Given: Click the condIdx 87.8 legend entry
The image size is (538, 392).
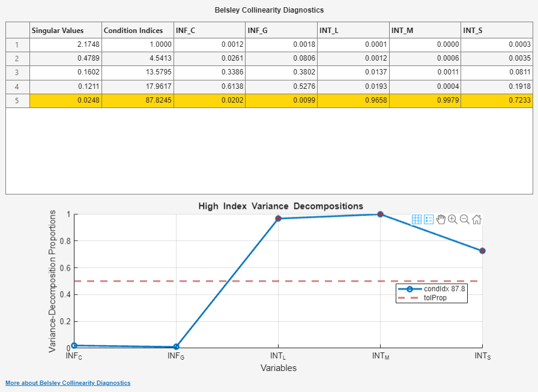Looking at the screenshot, I should (x=432, y=289).
